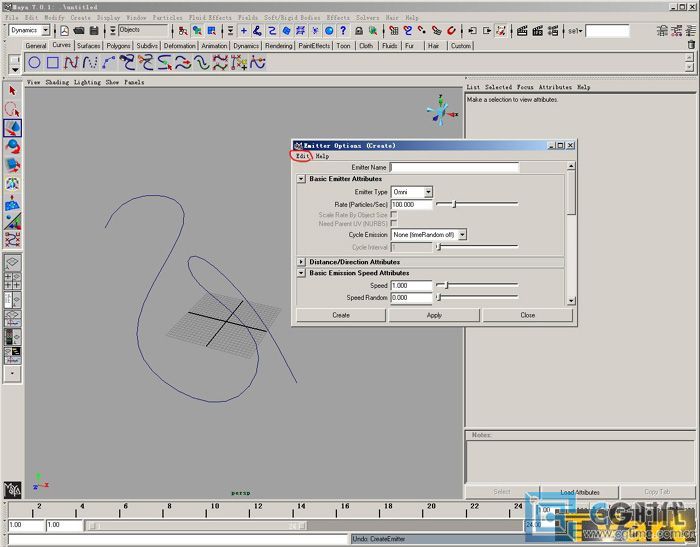Switch to the Polygons shelf tab
The width and height of the screenshot is (700, 547).
click(x=118, y=46)
